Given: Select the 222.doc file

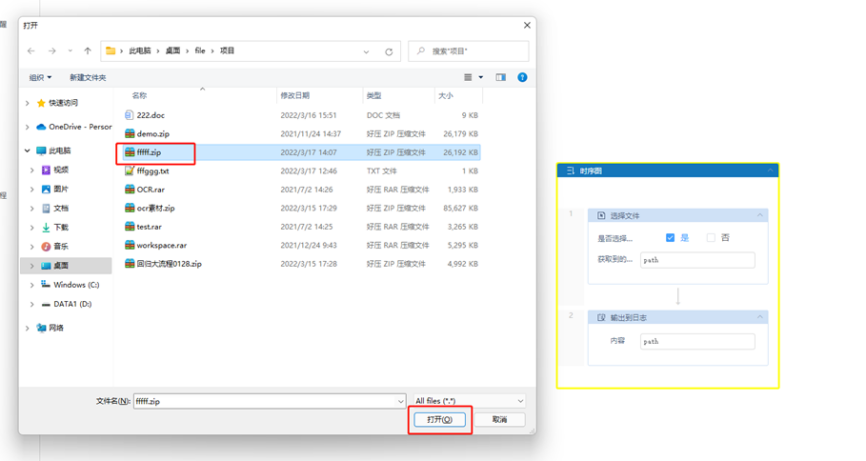Looking at the screenshot, I should (x=150, y=115).
